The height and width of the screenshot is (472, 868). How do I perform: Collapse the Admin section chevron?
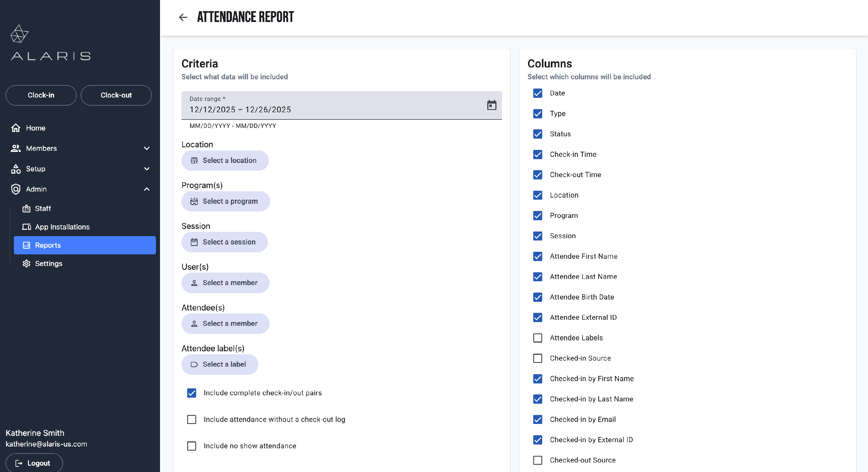point(147,189)
